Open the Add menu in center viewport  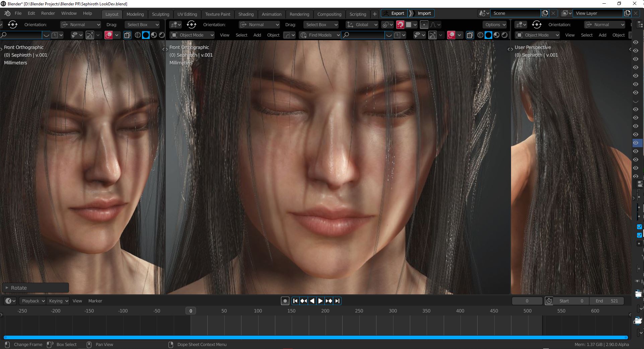[257, 35]
